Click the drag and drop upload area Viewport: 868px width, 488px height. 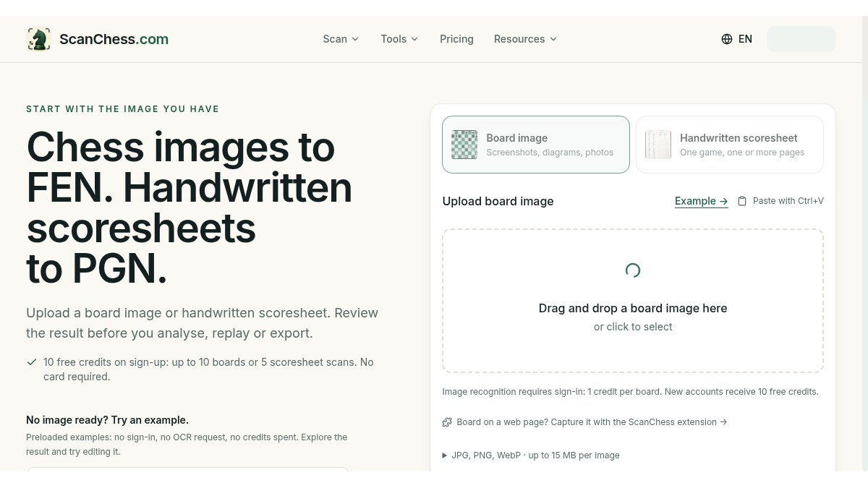pos(633,301)
